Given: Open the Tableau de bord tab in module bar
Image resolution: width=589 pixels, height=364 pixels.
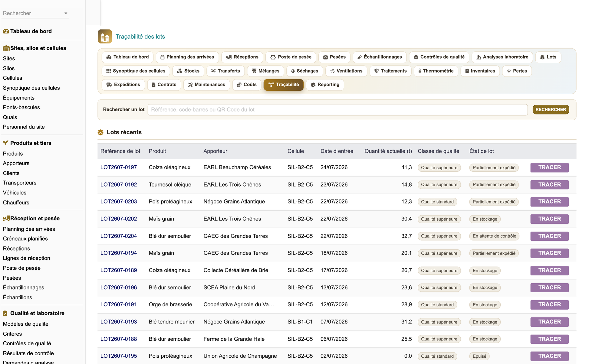Looking at the screenshot, I should [127, 57].
